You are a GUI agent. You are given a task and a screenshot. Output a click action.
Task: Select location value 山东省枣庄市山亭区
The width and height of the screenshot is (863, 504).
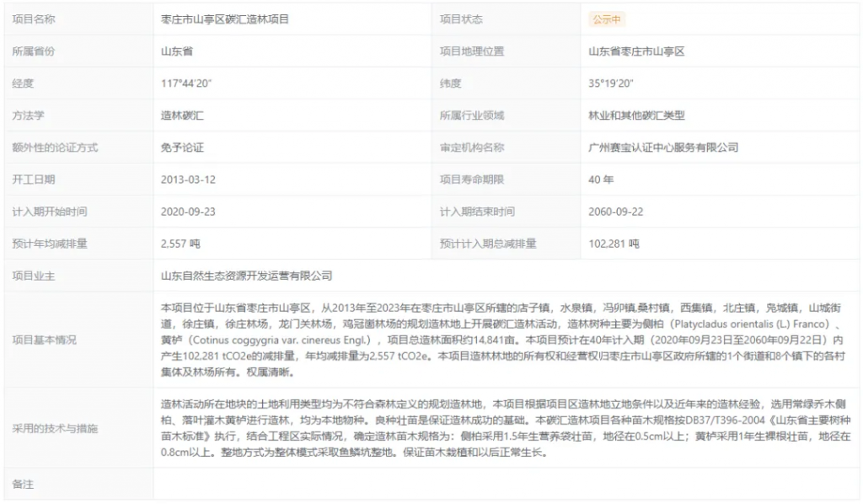tap(636, 51)
